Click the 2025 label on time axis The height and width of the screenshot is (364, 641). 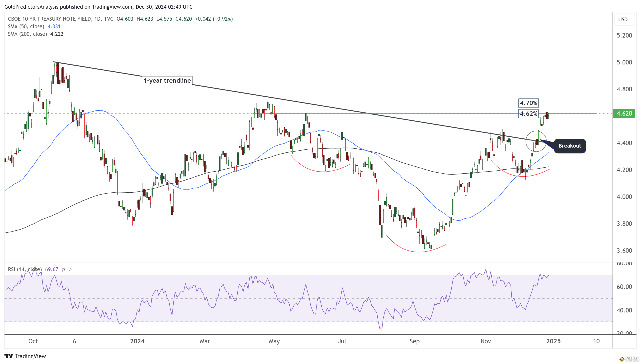tap(553, 341)
